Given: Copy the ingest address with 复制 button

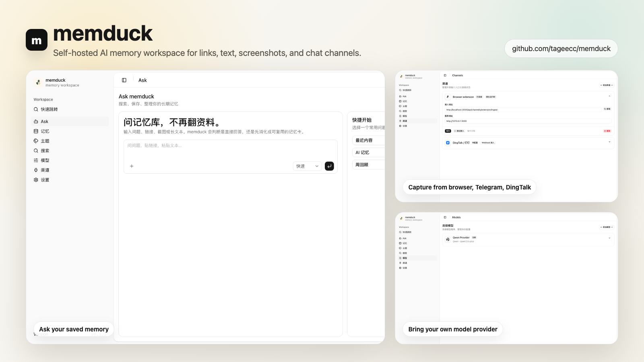Looking at the screenshot, I should [x=607, y=109].
